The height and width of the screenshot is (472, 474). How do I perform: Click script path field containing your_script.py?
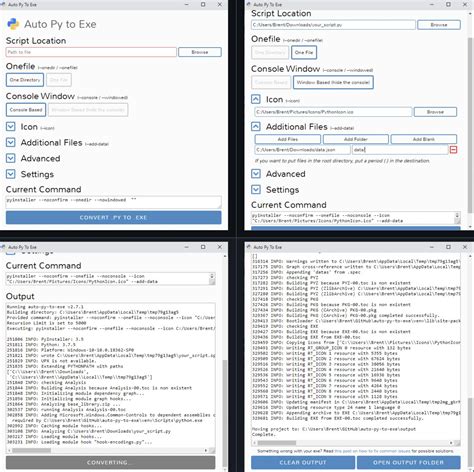pos(333,25)
